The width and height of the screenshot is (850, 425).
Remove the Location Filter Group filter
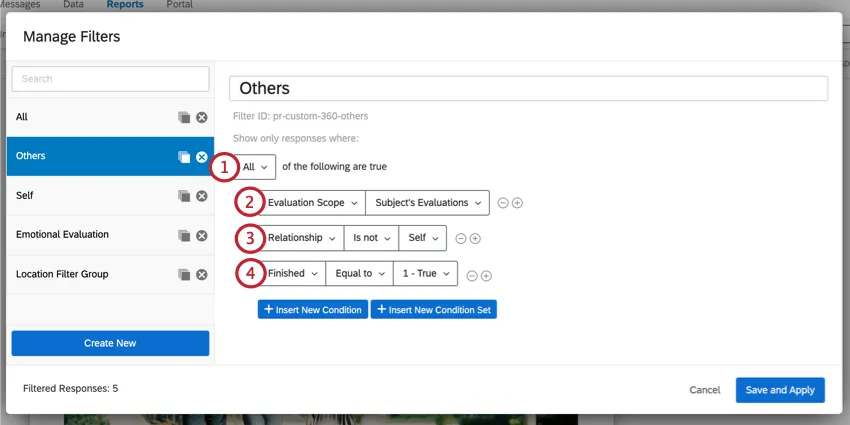(201, 274)
